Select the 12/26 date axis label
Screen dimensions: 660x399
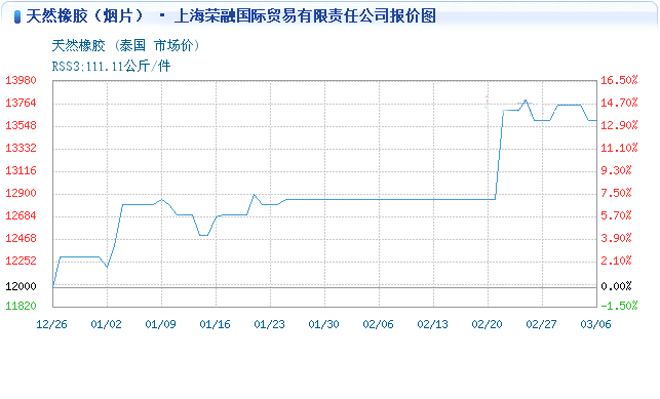coord(52,324)
